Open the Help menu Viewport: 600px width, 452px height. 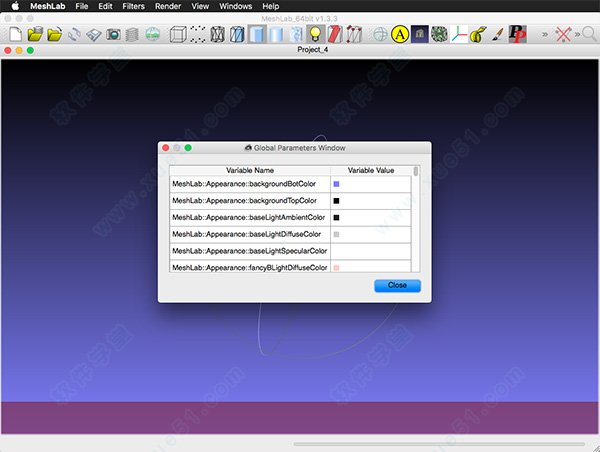pyautogui.click(x=271, y=6)
